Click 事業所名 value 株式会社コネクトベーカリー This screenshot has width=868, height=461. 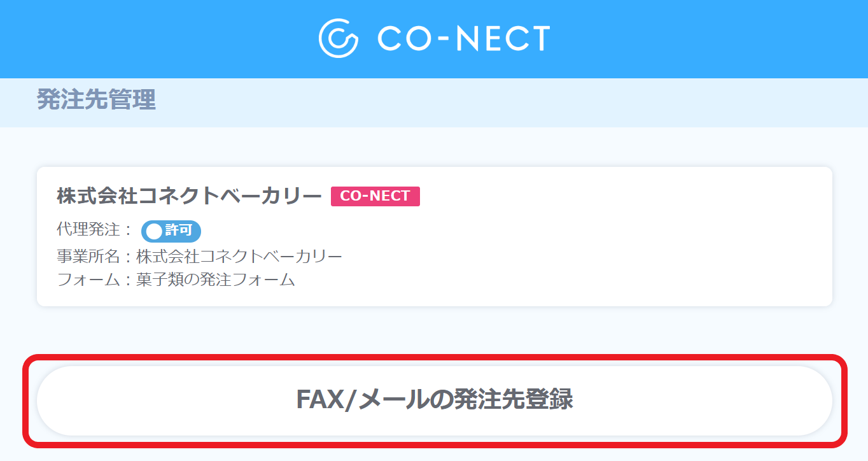point(239,257)
